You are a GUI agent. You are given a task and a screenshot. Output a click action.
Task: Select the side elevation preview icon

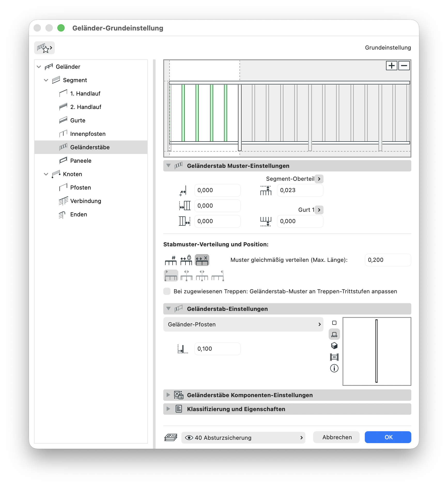click(334, 334)
